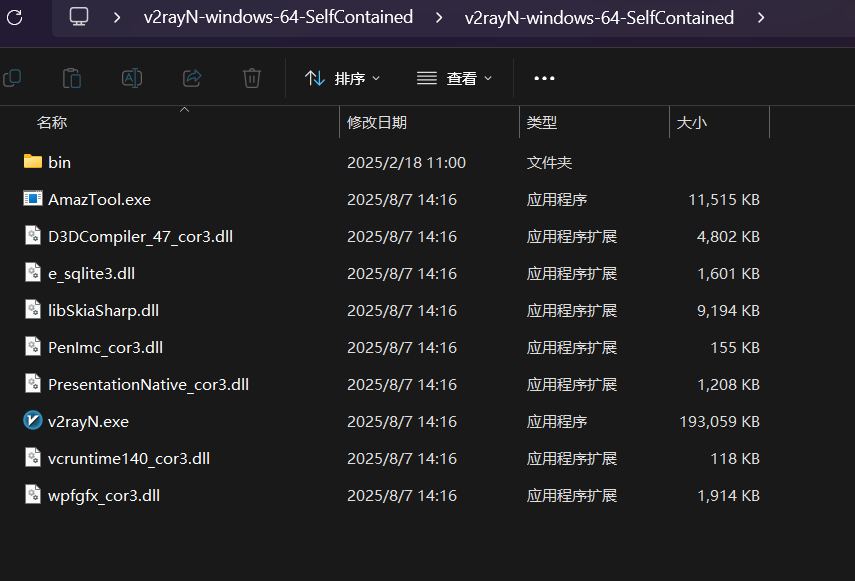This screenshot has height=581, width=855.
Task: Sort by 修改日期 column header
Action: pos(377,123)
